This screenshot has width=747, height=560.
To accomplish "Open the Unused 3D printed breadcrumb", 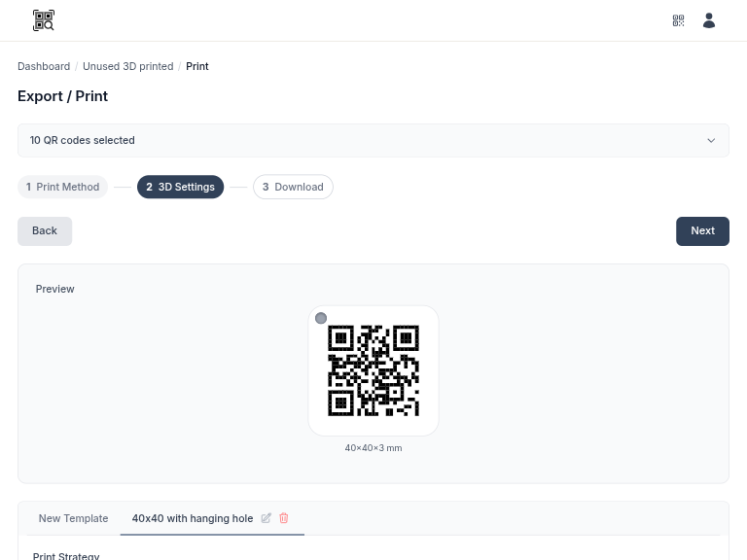I will 127,66.
